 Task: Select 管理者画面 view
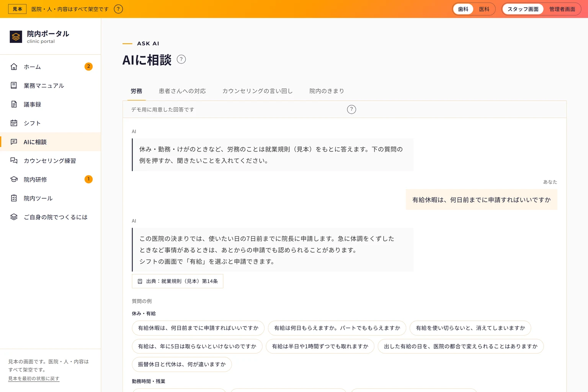562,9
